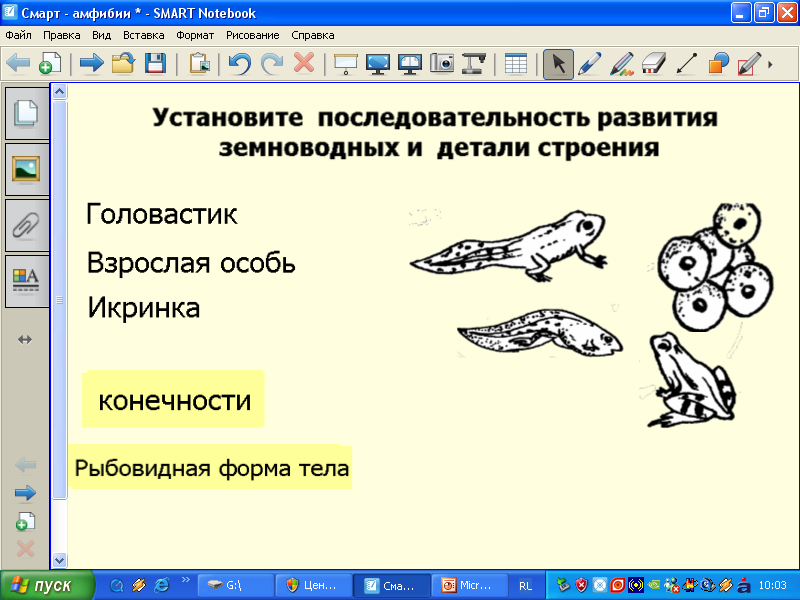
Task: Open the Windows пуск start button
Action: click(47, 585)
